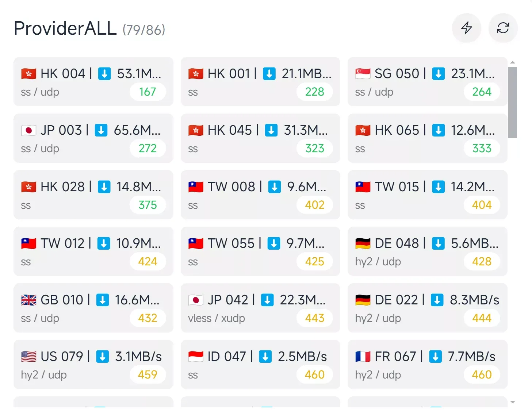532x415 pixels.
Task: Click the Taiwan flag on TW 012
Action: coord(29,243)
